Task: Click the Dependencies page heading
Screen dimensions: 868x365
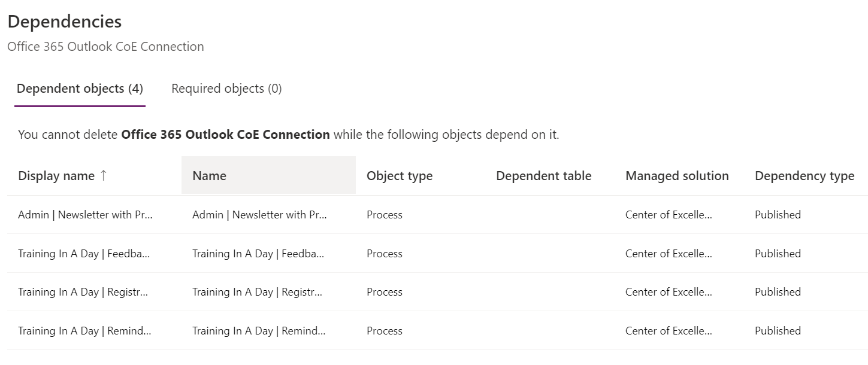Action: (x=63, y=22)
